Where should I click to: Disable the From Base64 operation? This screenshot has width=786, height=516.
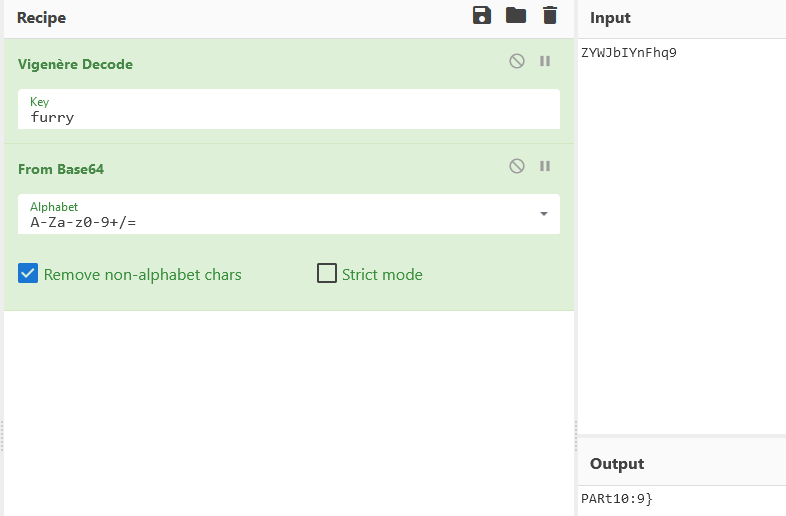(517, 166)
